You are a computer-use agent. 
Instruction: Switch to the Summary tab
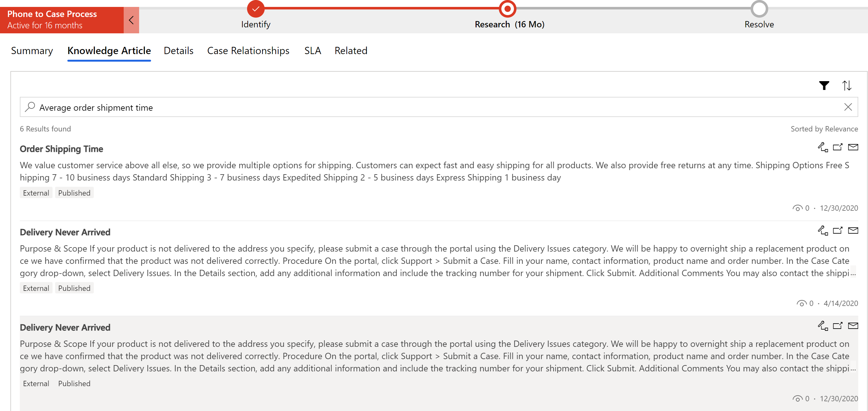click(x=31, y=50)
